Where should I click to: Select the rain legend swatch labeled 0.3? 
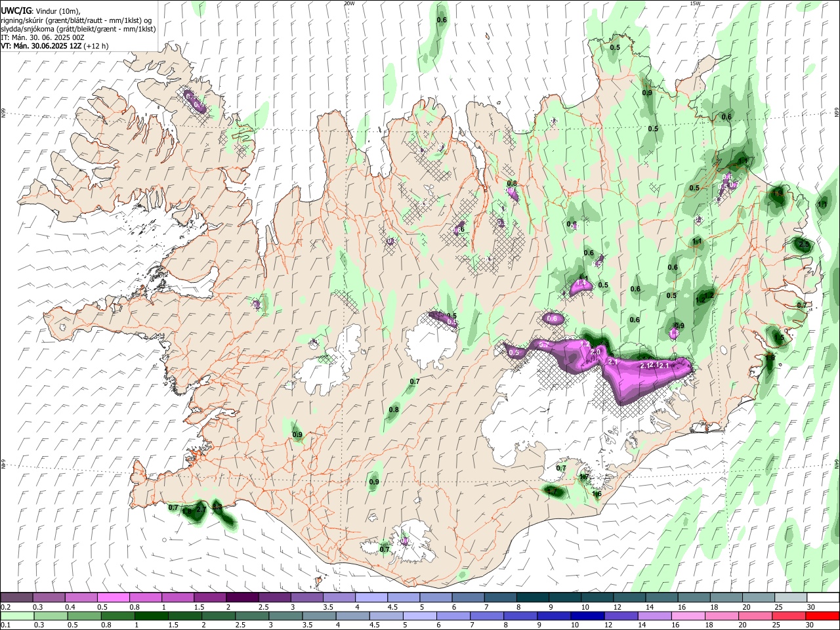pos(51,616)
